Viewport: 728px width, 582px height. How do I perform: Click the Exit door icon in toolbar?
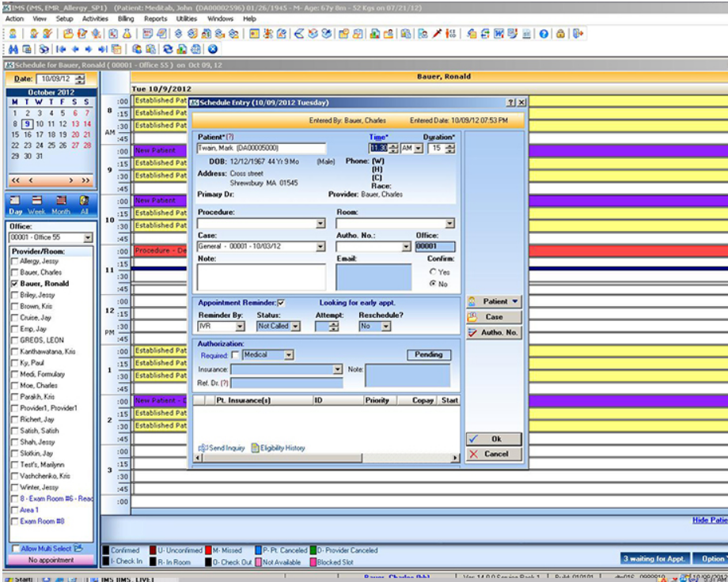coord(578,33)
